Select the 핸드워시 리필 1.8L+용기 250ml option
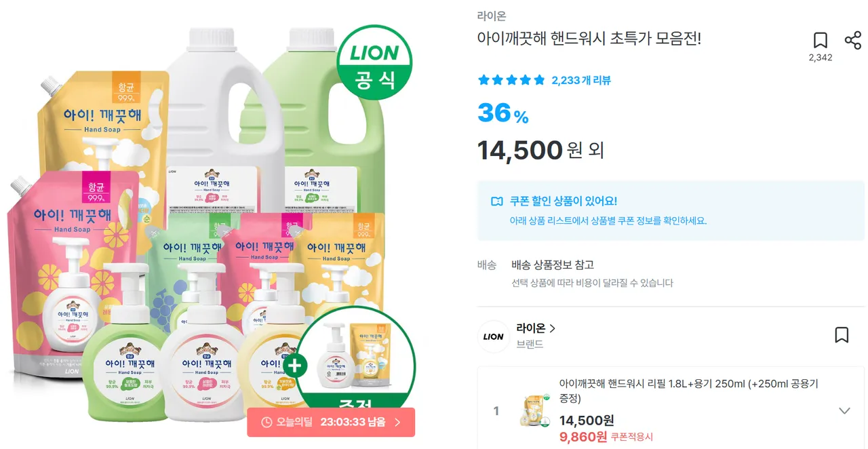 pos(688,391)
